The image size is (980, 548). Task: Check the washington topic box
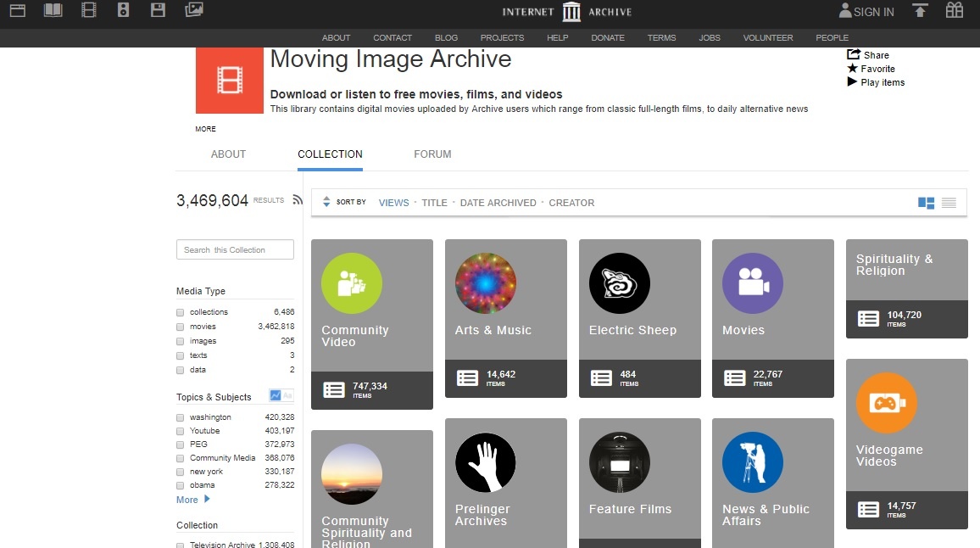(x=180, y=417)
